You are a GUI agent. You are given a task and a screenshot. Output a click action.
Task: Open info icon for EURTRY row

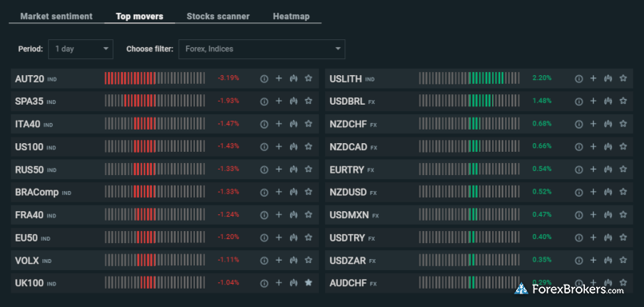578,169
